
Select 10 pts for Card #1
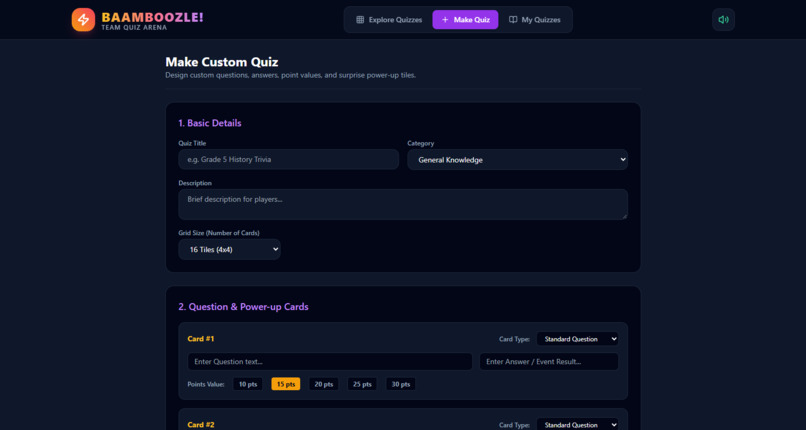[248, 384]
